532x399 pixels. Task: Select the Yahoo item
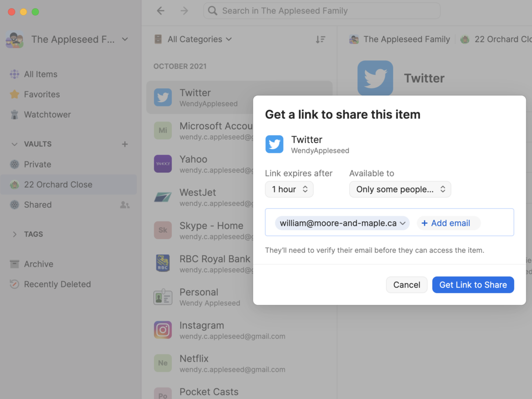coord(200,164)
